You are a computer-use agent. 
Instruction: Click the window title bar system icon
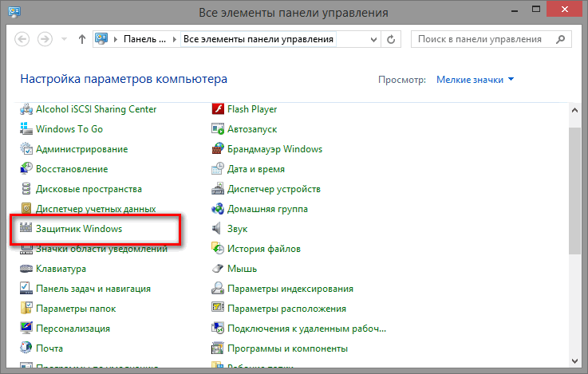tap(14, 11)
